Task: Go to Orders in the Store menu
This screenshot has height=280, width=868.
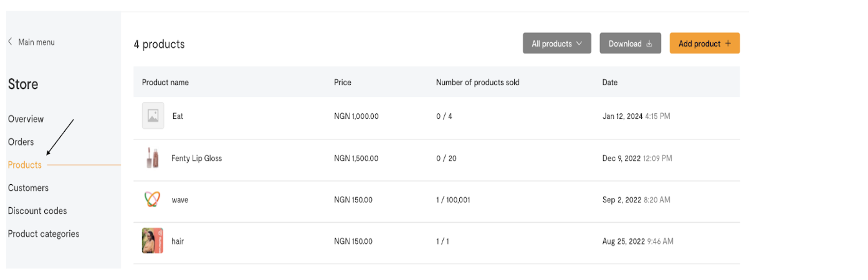Action: click(x=21, y=142)
